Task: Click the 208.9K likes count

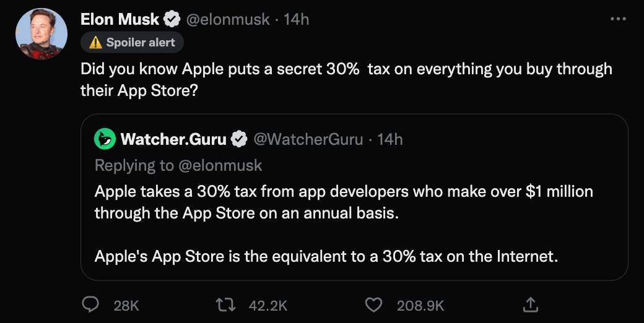Action: (420, 305)
